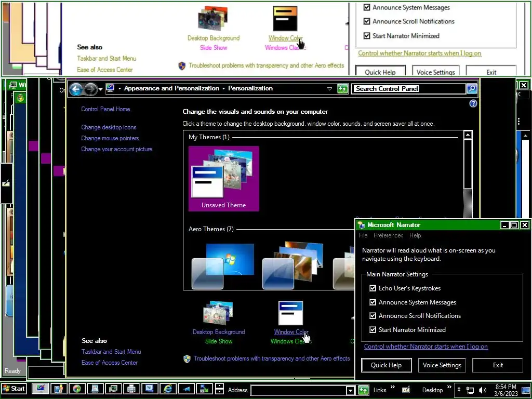Open the taskbar Address box drop-down arrow

click(351, 391)
